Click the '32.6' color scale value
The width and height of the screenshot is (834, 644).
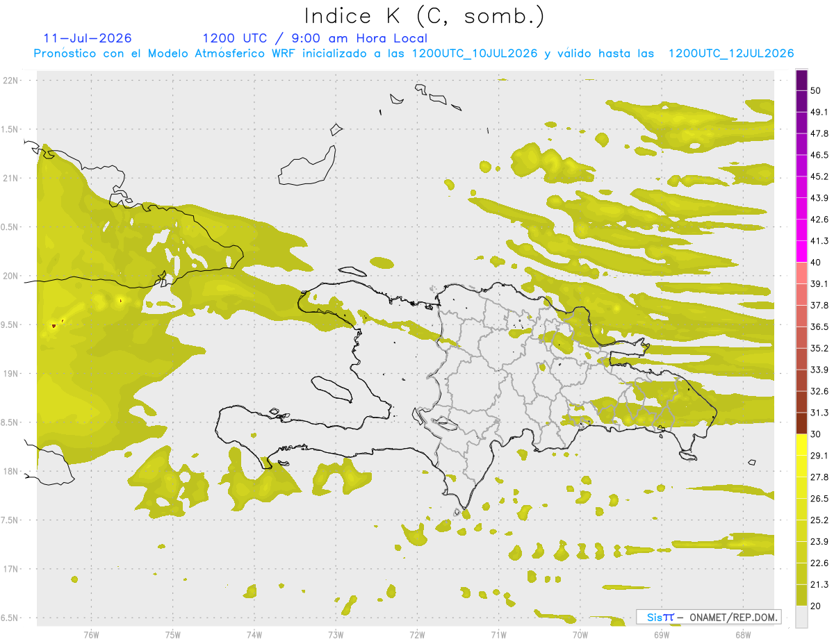click(x=819, y=392)
